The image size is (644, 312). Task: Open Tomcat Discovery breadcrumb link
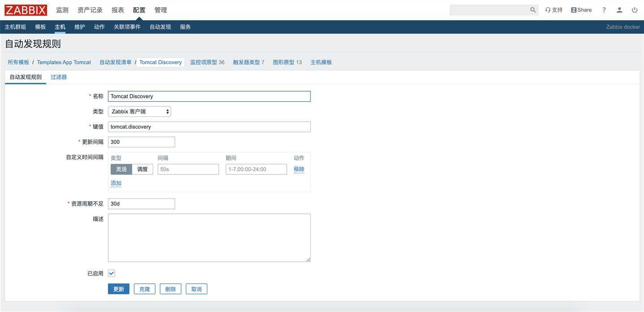tap(161, 62)
